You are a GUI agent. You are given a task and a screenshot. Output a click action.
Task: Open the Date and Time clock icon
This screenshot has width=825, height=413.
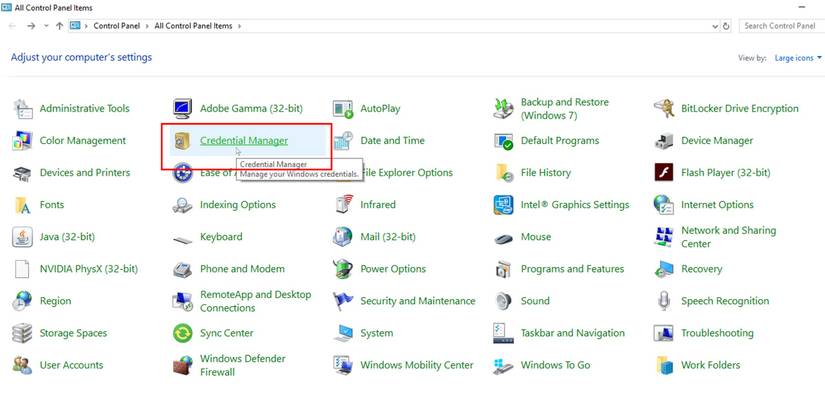click(x=343, y=141)
